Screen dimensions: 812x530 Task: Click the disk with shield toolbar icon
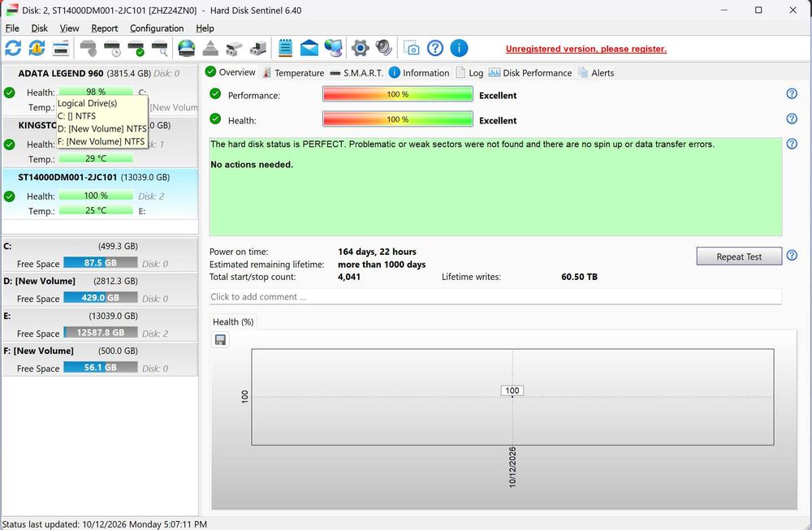(88, 48)
